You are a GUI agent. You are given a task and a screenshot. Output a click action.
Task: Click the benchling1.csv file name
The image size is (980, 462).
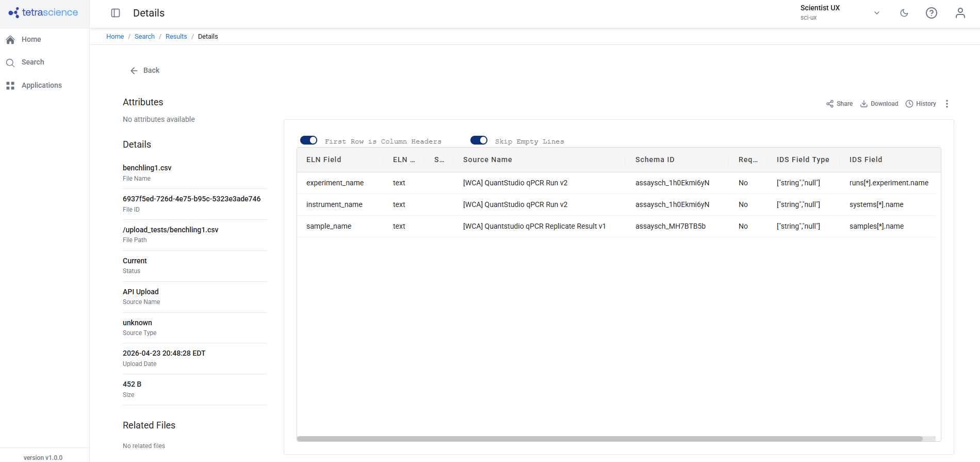point(147,168)
